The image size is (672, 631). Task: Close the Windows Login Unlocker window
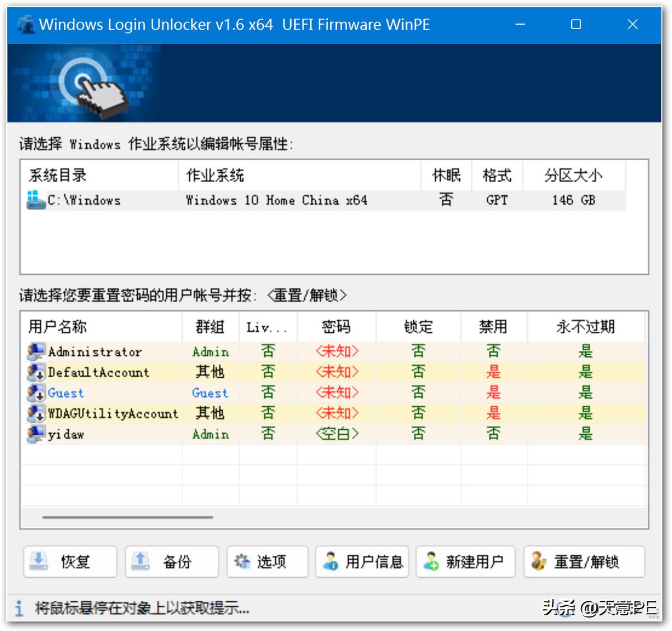(x=633, y=25)
